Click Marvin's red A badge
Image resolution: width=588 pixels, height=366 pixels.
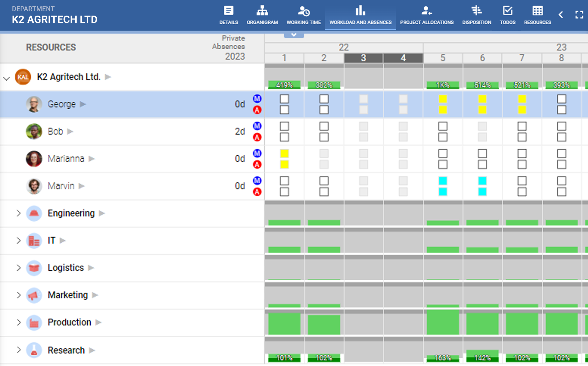(x=257, y=192)
